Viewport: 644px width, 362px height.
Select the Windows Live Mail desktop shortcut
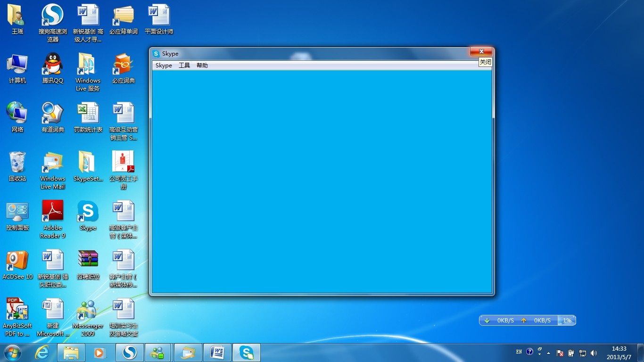point(53,170)
